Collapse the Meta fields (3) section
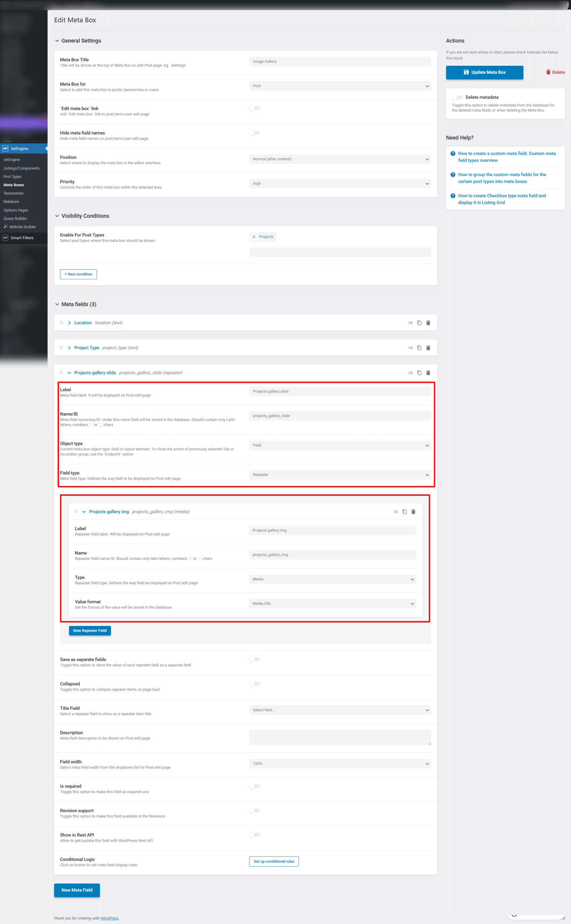The width and height of the screenshot is (571, 924). point(57,304)
